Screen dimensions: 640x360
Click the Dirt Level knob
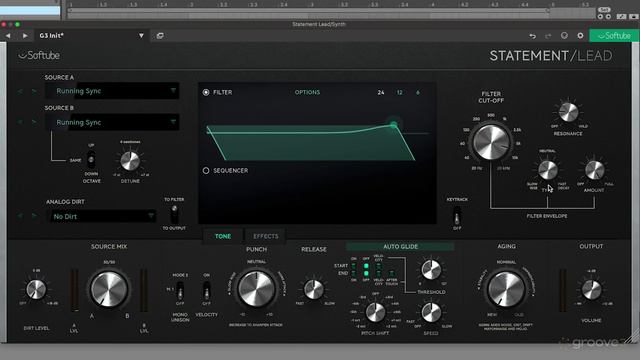(x=36, y=289)
